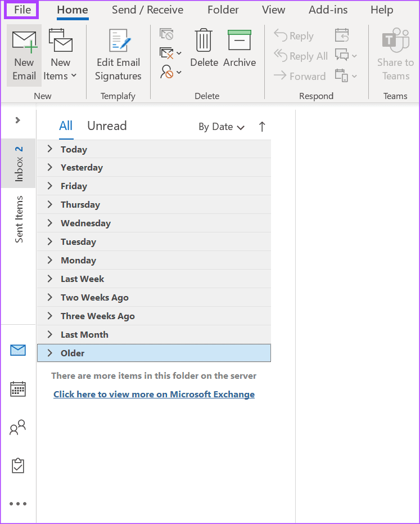Show All messages filter

click(x=66, y=126)
